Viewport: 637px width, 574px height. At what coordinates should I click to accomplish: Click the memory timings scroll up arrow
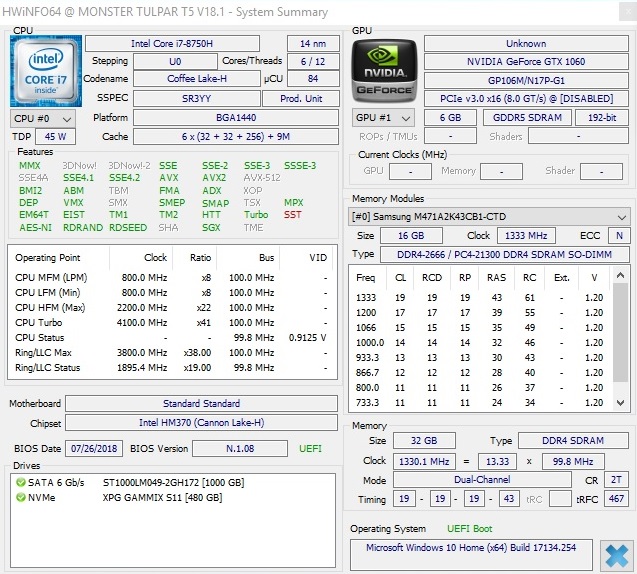[620, 275]
